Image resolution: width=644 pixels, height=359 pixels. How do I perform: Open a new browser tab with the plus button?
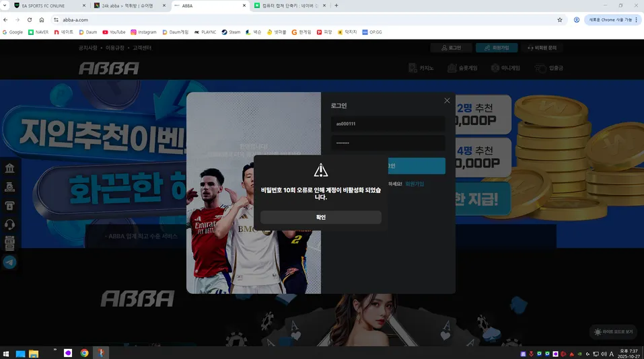tap(336, 6)
